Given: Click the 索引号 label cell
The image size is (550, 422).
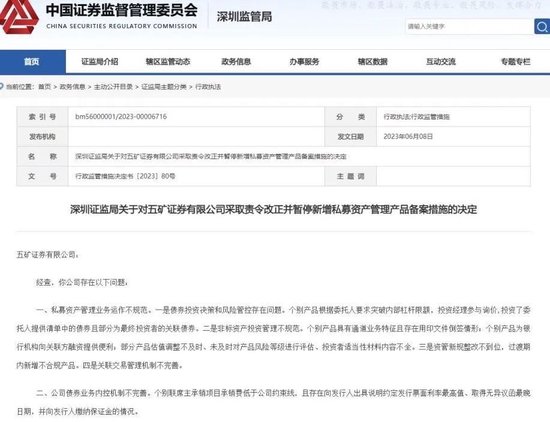Looking at the screenshot, I should (42, 117).
